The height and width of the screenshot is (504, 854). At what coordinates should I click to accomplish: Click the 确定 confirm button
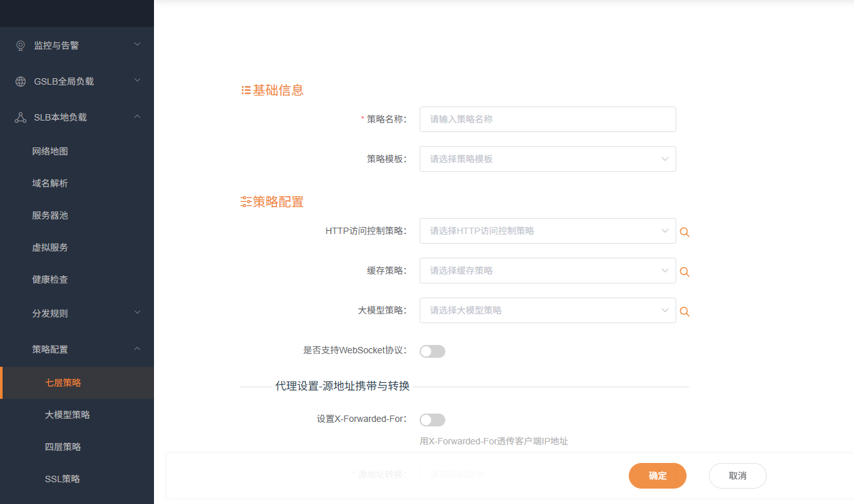click(x=657, y=476)
